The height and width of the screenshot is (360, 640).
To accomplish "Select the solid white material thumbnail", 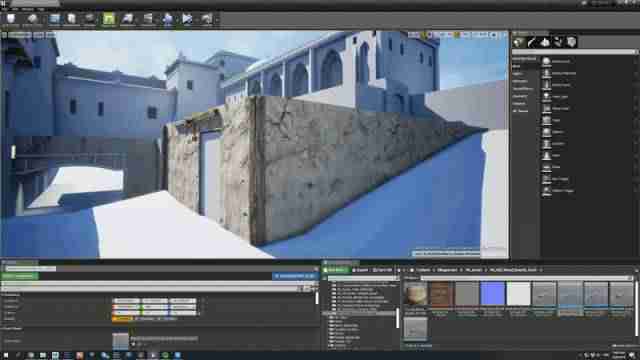I will pos(518,293).
